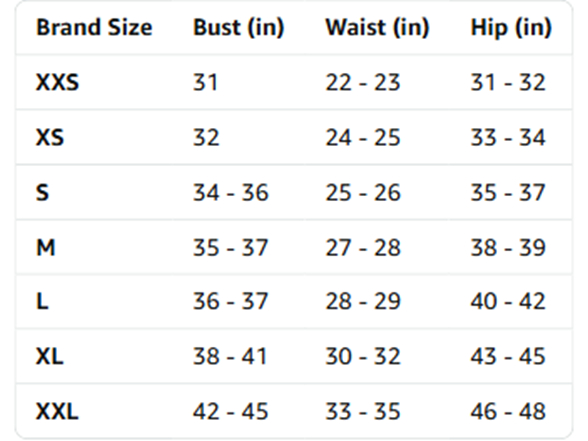
Task: Click the Bust (in) column header
Action: click(238, 28)
